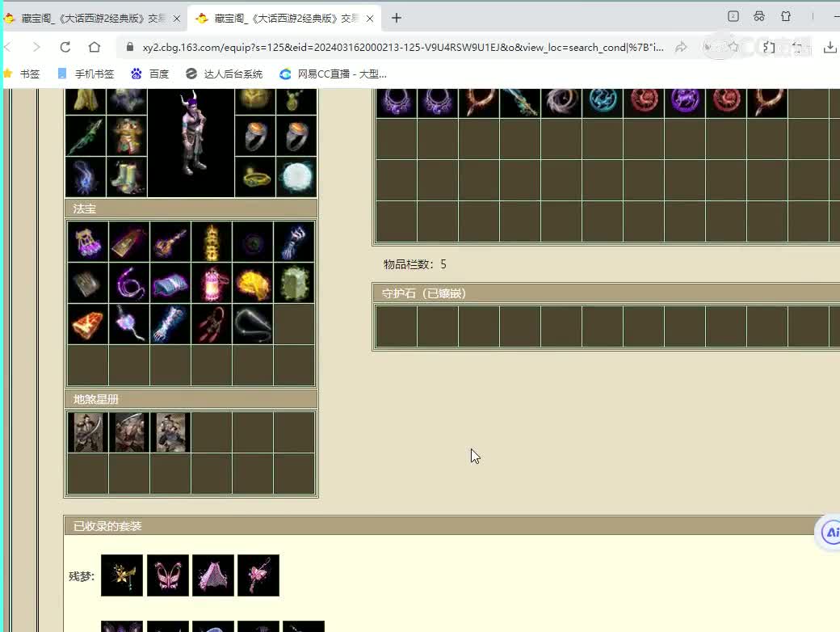
Task: Select the pink butterfly mask in 残梦 set
Action: [168, 575]
